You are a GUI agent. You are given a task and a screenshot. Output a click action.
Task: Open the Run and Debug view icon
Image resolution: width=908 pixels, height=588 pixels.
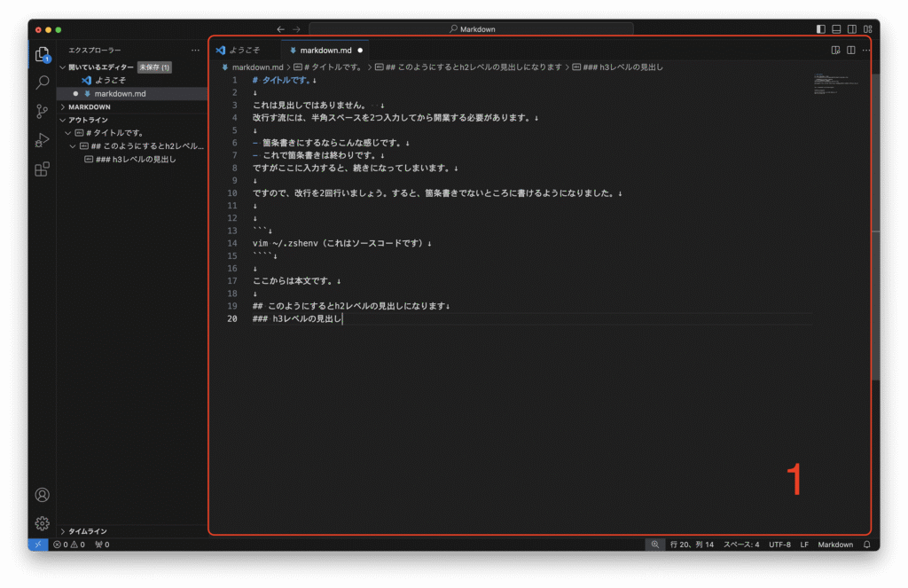(x=43, y=140)
